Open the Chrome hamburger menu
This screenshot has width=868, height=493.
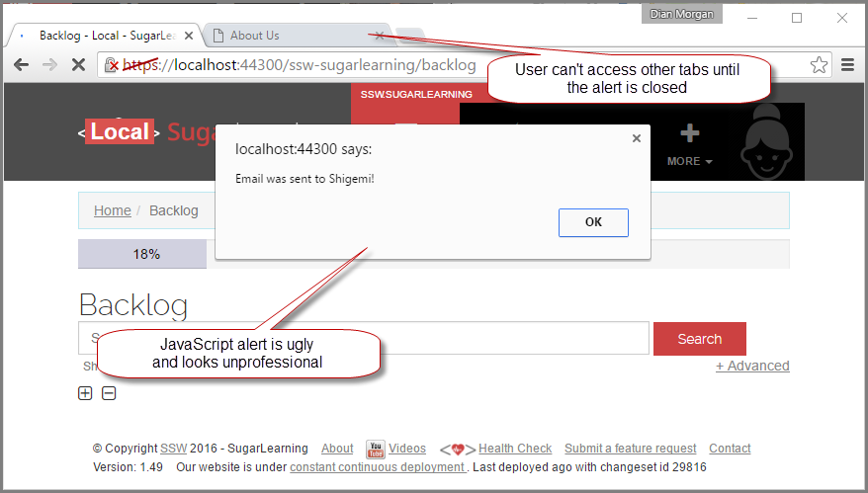click(847, 65)
